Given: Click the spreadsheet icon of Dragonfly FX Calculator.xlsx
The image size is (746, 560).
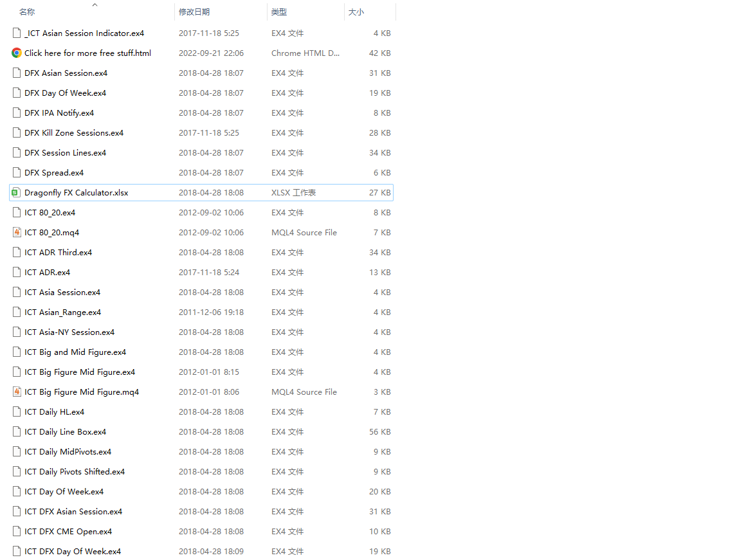Looking at the screenshot, I should [x=15, y=193].
